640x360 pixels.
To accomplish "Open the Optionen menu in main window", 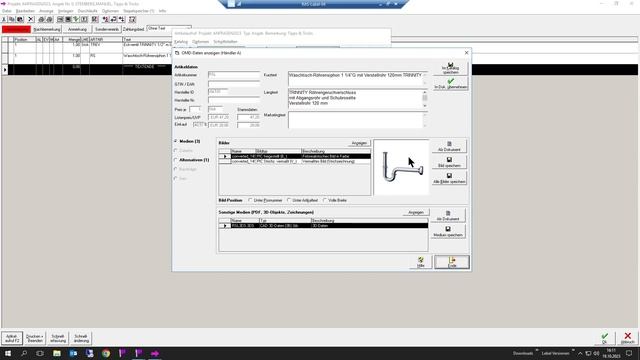I will [110, 11].
